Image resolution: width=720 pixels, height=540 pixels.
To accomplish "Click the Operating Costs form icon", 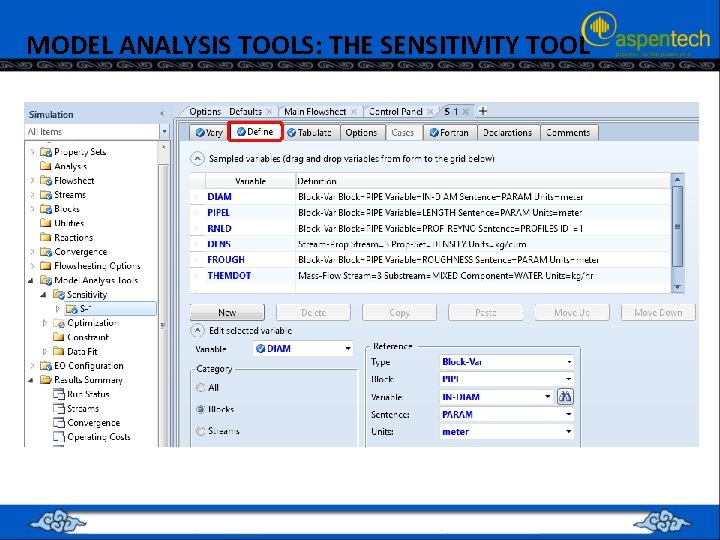I will point(58,437).
